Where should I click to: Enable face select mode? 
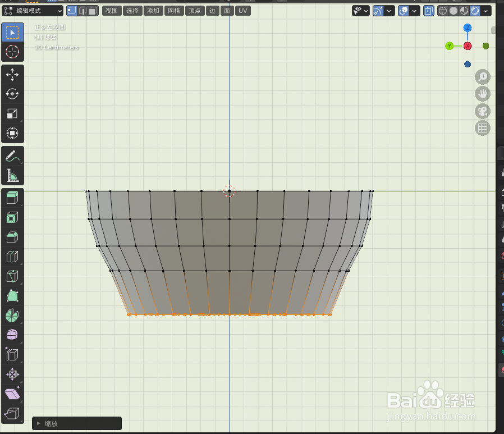click(x=93, y=11)
